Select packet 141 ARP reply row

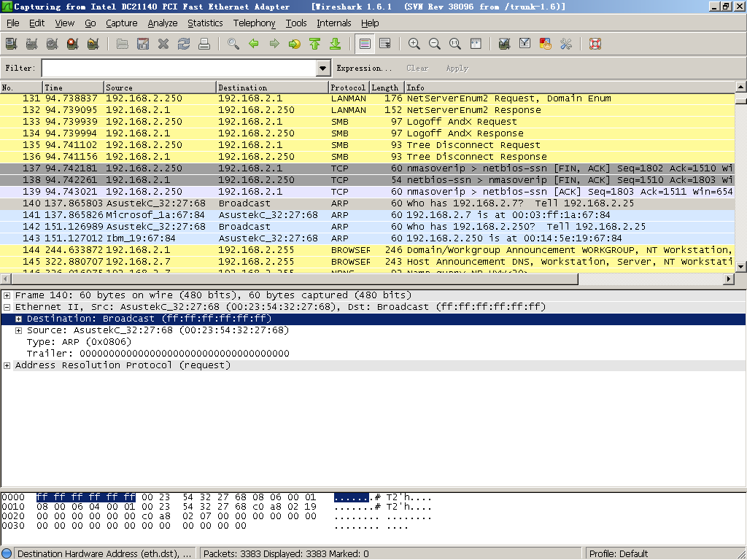point(367,215)
